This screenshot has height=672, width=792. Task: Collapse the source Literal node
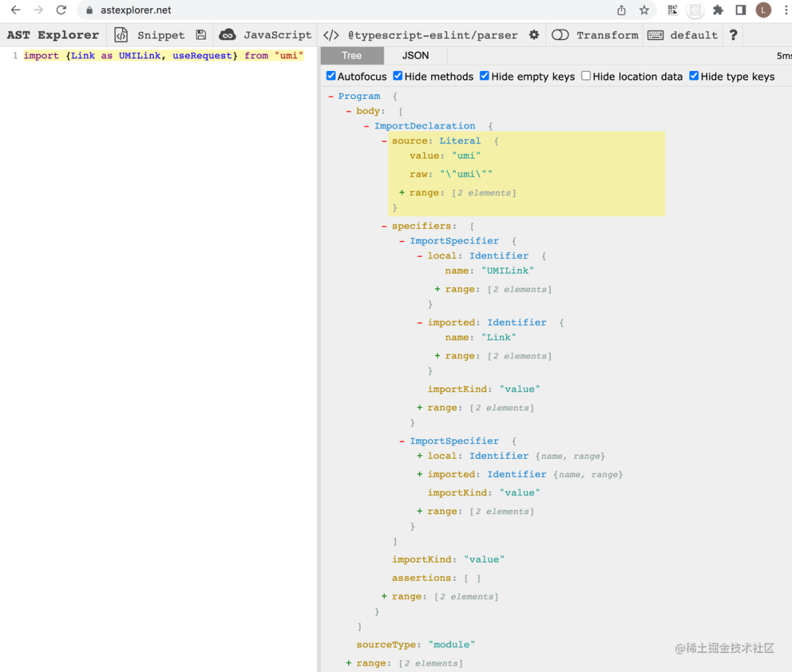pos(384,141)
